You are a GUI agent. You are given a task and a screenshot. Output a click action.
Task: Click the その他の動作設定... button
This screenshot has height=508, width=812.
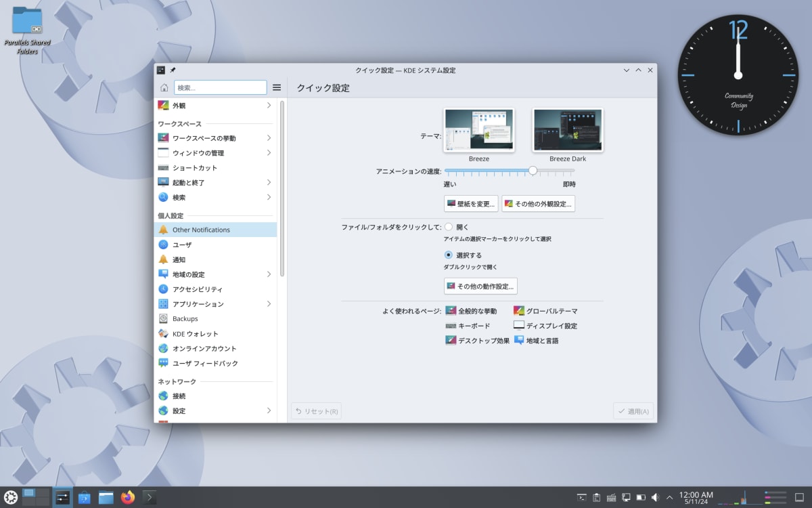480,287
